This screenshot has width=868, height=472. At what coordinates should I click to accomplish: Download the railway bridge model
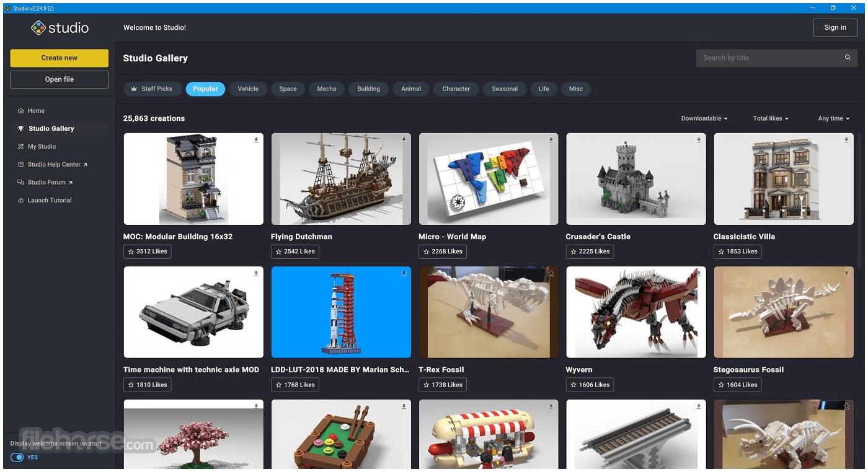(699, 406)
